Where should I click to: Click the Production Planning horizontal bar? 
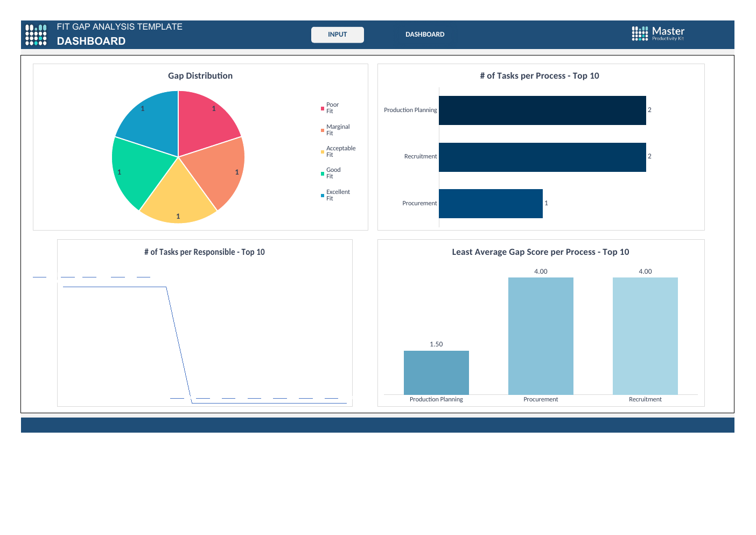tap(542, 110)
